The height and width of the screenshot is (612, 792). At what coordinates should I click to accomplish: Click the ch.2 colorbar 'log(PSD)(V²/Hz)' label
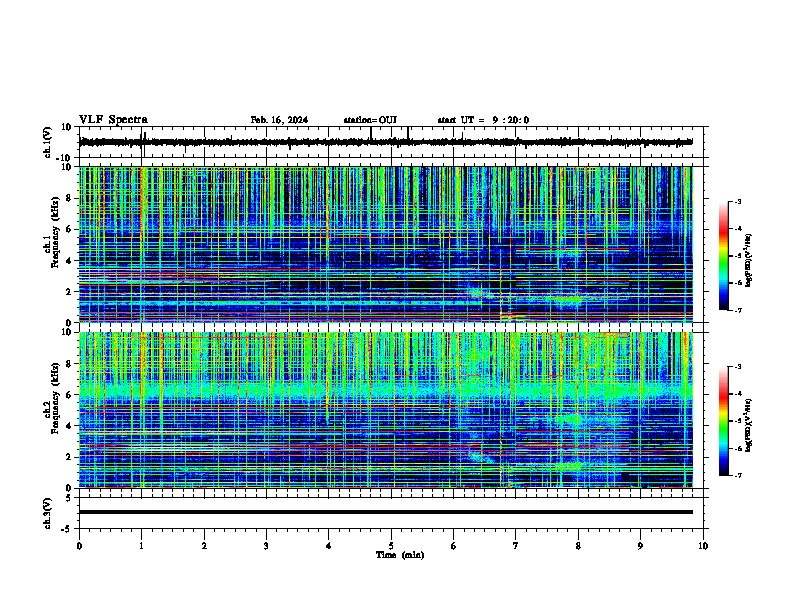coord(748,426)
